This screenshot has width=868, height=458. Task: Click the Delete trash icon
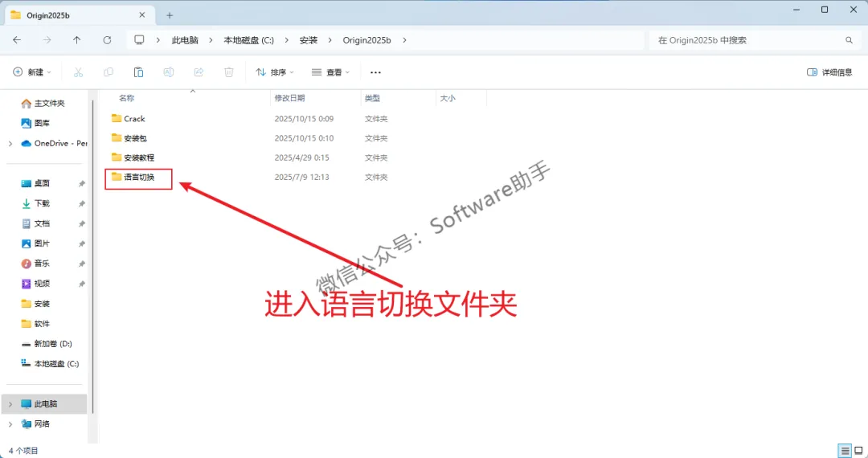[x=228, y=72]
